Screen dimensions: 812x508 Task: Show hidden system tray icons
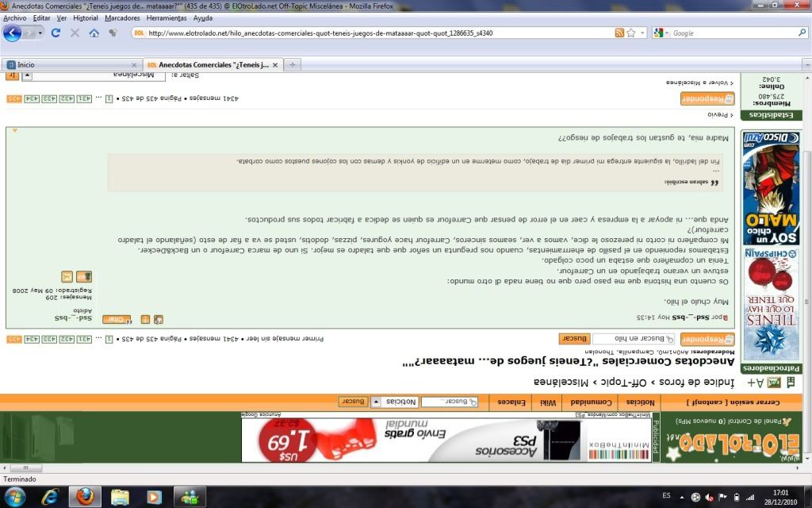pos(681,497)
